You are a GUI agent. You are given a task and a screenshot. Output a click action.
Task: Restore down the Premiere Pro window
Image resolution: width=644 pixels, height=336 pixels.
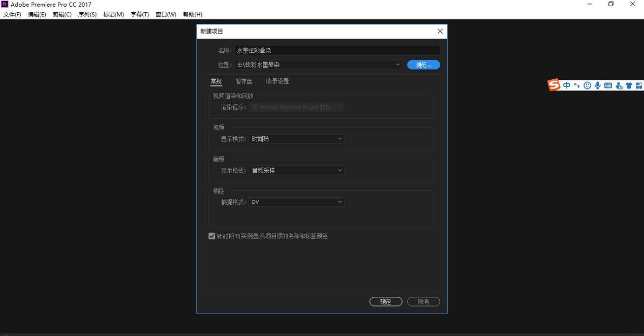611,4
